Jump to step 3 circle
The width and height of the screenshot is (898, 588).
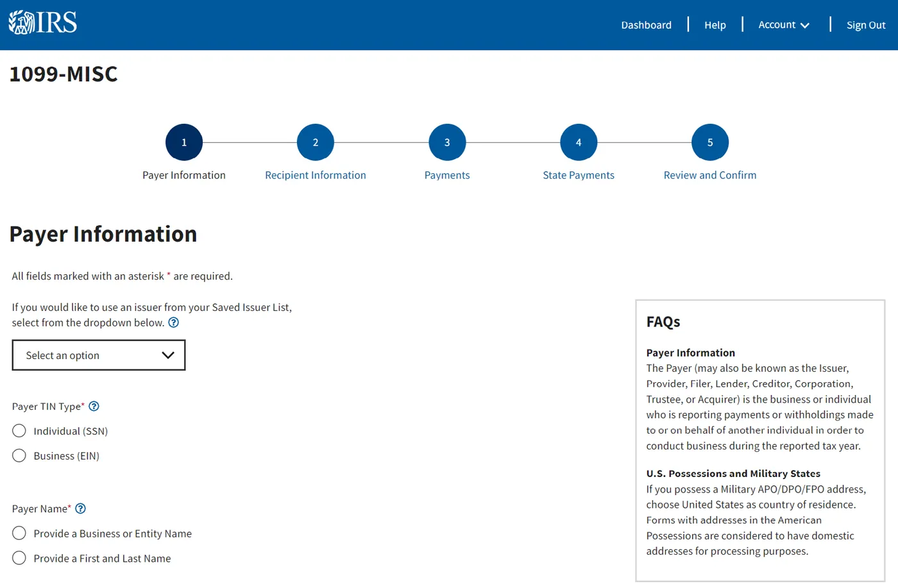tap(447, 142)
